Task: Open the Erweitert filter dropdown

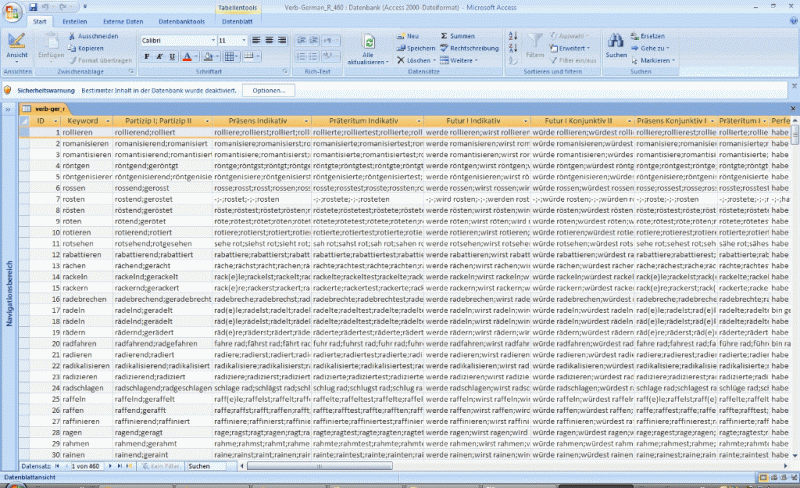Action: [x=569, y=48]
